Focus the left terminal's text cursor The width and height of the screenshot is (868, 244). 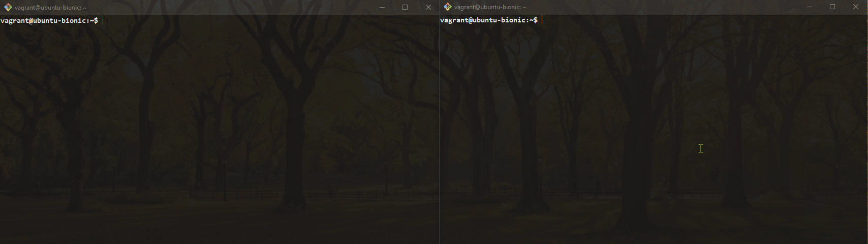(x=103, y=20)
